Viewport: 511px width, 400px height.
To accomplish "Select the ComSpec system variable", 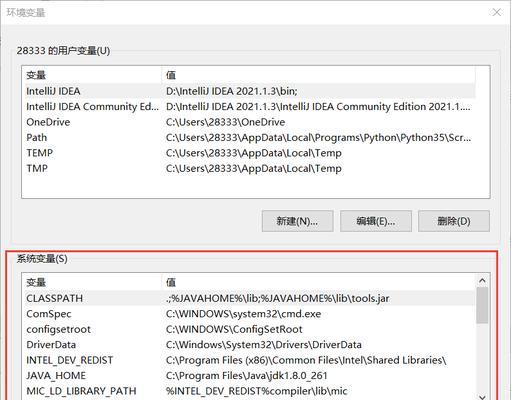I will coord(249,314).
